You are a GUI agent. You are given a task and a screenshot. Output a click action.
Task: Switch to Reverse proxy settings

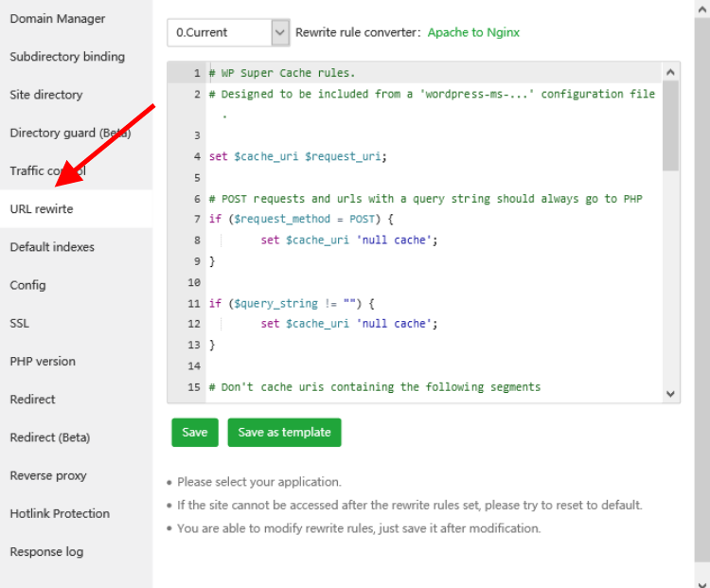pos(48,475)
